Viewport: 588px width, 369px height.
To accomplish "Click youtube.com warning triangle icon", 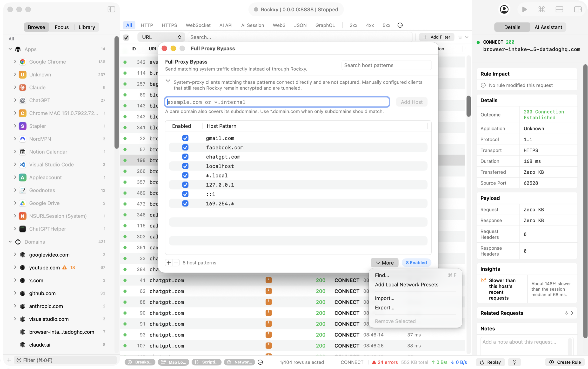I will (x=65, y=267).
